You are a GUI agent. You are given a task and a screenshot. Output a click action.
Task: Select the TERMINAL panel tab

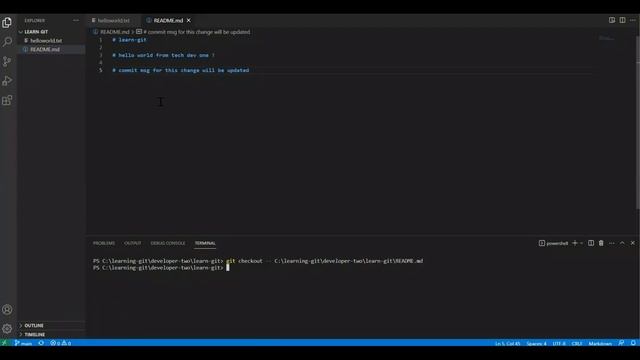[x=205, y=243]
